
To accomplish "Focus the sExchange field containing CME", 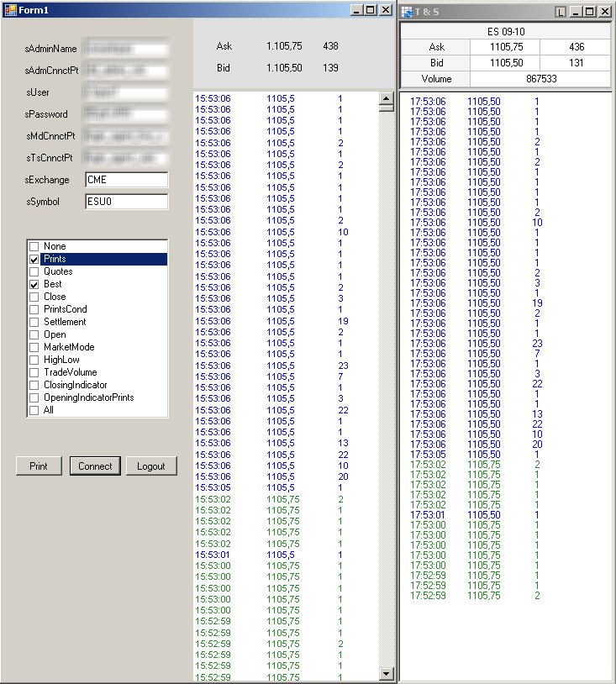I will click(x=126, y=180).
